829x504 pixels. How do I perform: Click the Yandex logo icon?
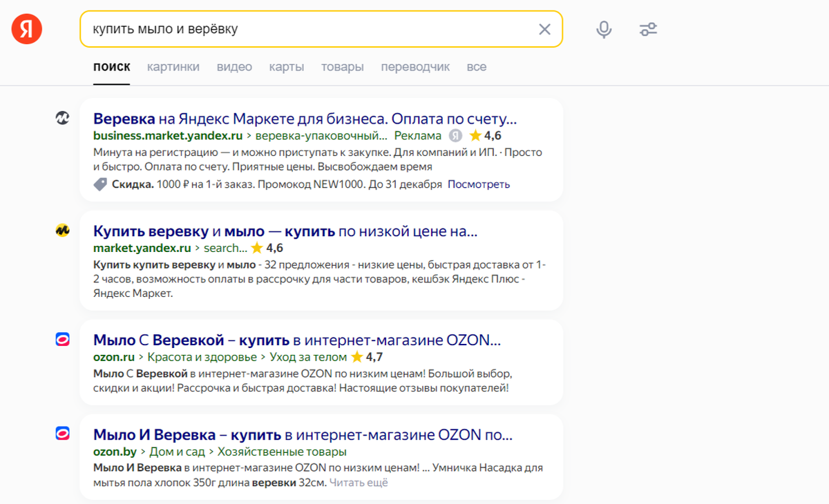pyautogui.click(x=27, y=29)
